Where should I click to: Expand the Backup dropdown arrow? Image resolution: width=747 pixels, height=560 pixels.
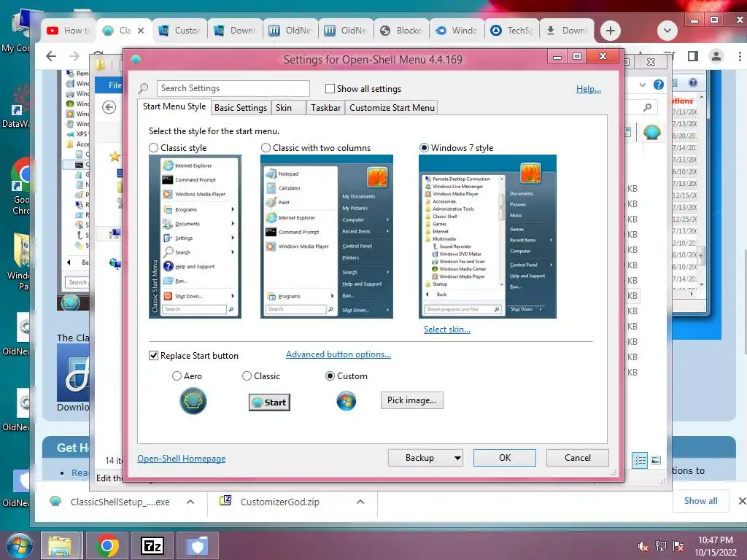(x=457, y=458)
